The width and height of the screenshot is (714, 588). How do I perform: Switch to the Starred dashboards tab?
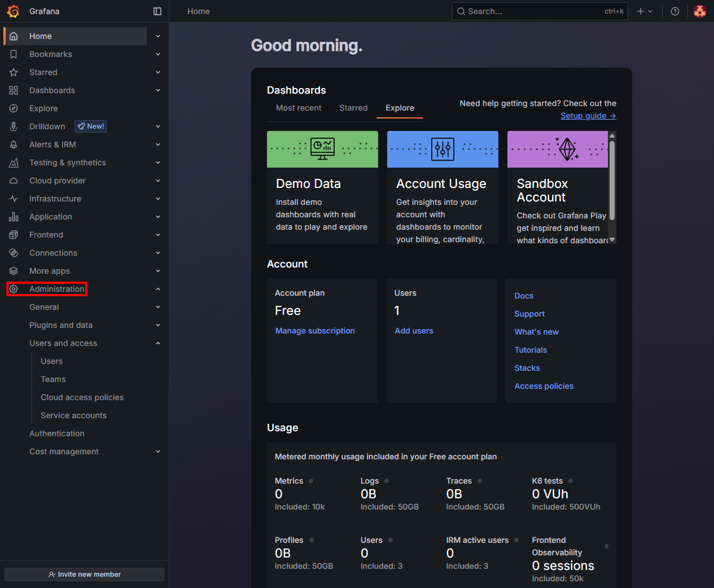pos(353,108)
